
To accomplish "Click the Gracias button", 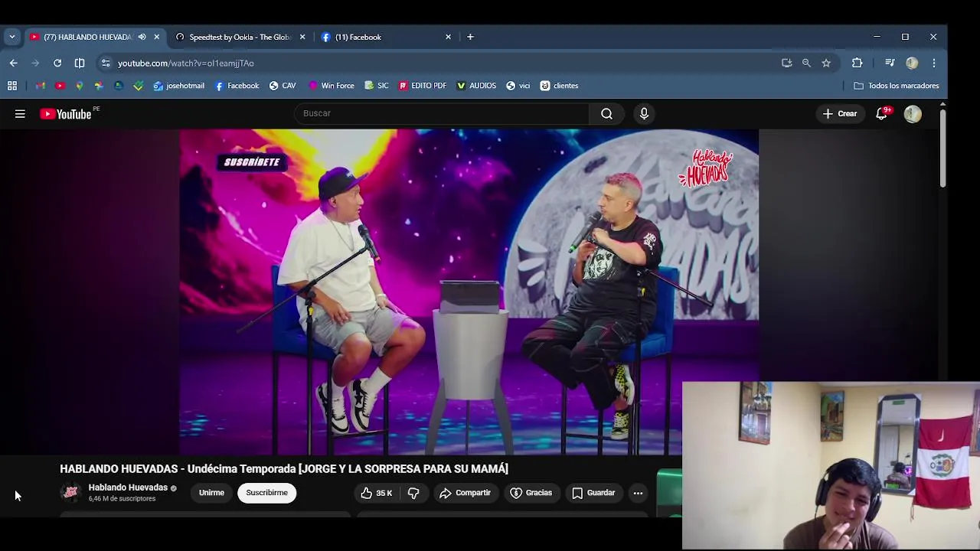I will pyautogui.click(x=531, y=493).
